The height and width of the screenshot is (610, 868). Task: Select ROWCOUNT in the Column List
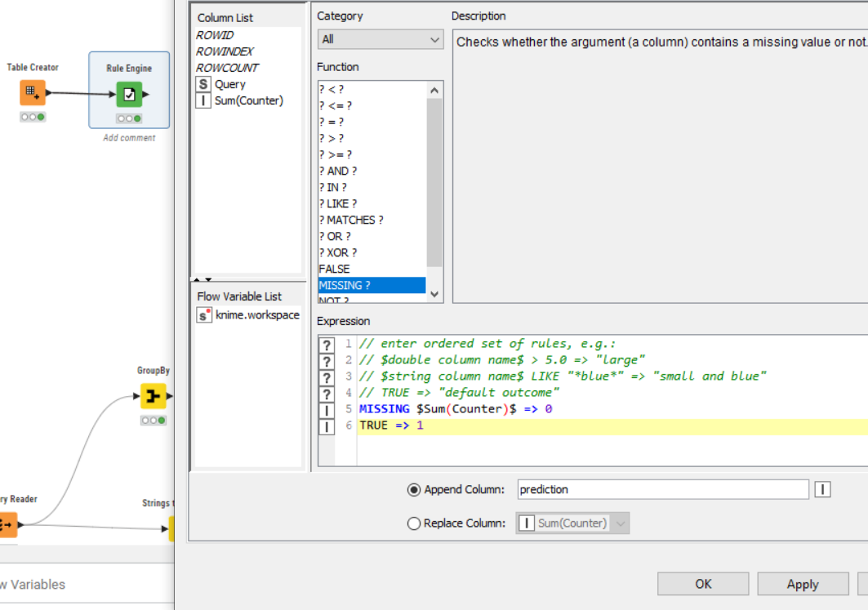click(227, 68)
